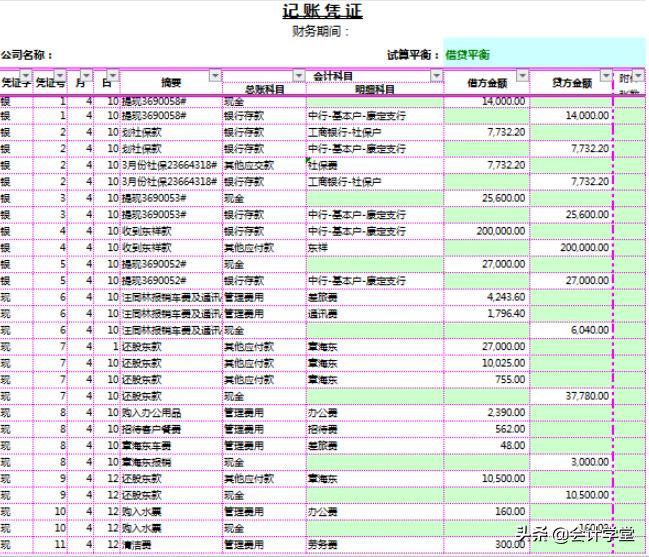Select the 公司名称 label cell
This screenshot has height=557, width=649.
click(26, 55)
